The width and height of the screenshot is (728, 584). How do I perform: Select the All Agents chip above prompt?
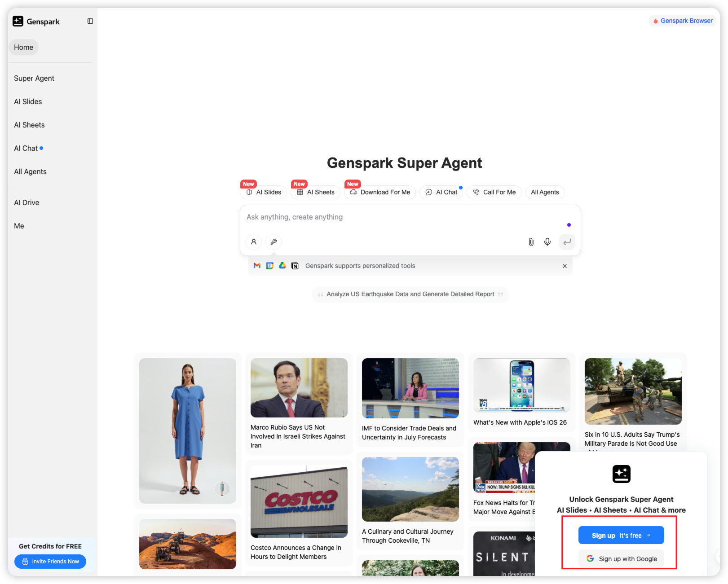[x=545, y=192]
